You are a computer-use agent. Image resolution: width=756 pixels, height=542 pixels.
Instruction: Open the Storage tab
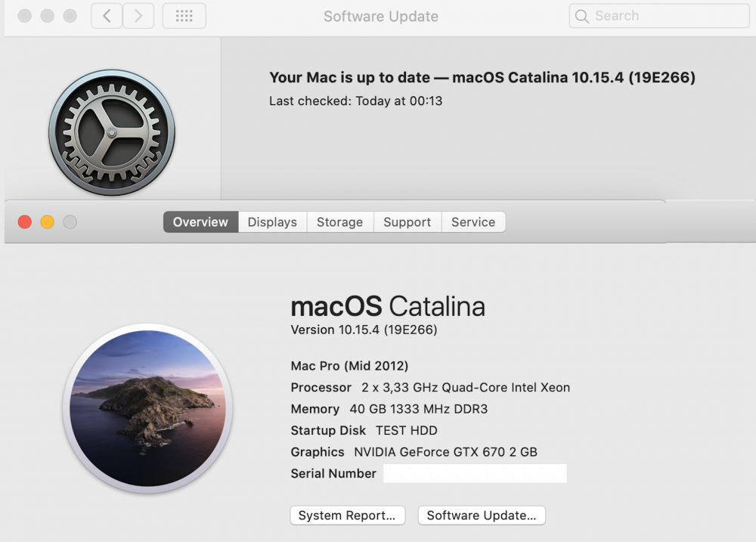(x=340, y=221)
